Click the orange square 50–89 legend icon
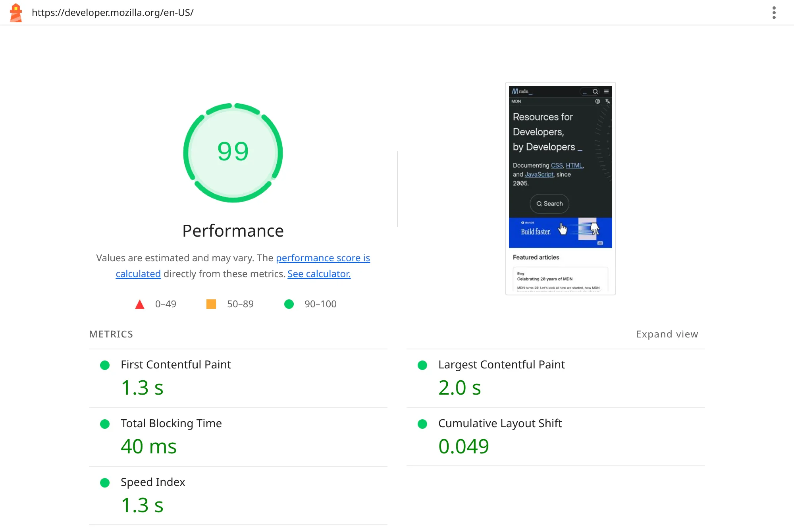 pyautogui.click(x=211, y=304)
